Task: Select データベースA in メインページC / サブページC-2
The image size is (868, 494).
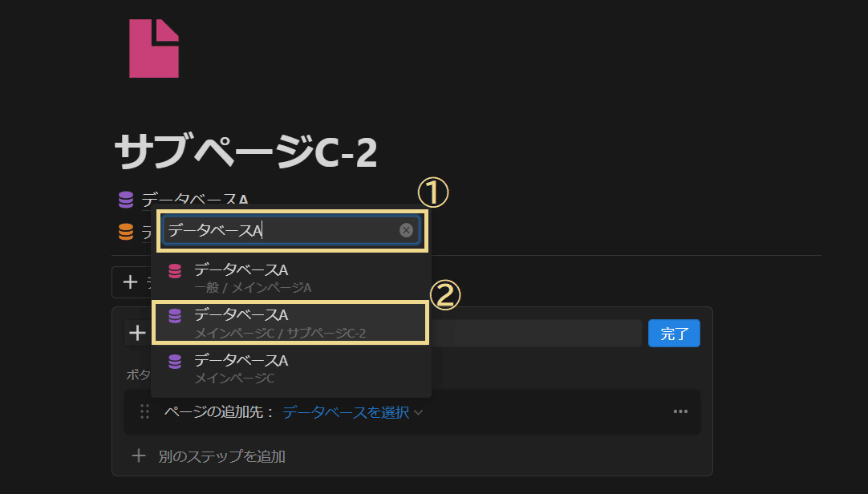Action: (x=290, y=323)
